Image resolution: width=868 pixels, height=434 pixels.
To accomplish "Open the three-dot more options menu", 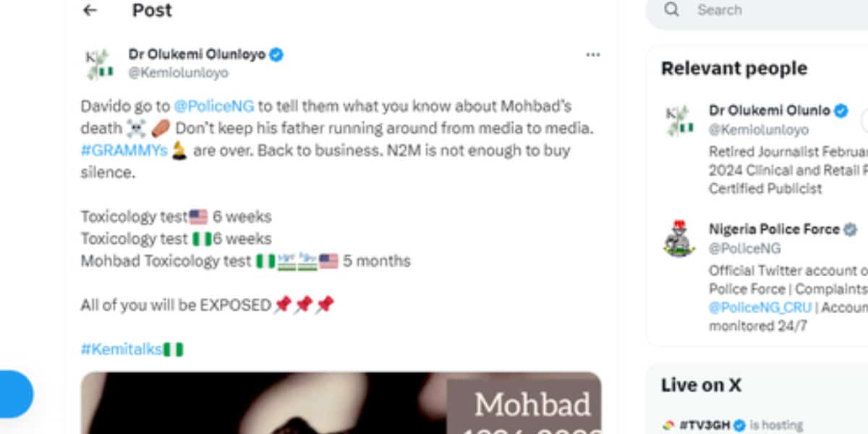I will point(593,55).
